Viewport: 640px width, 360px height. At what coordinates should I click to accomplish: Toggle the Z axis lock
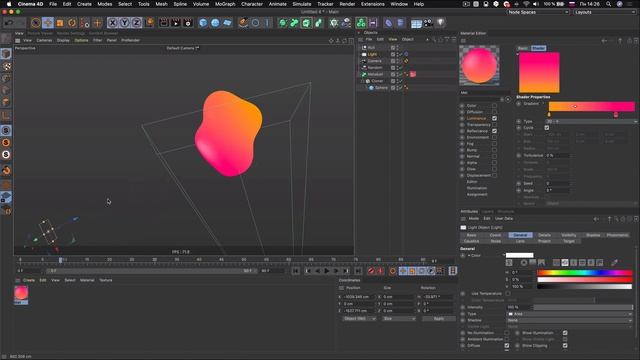136,23
